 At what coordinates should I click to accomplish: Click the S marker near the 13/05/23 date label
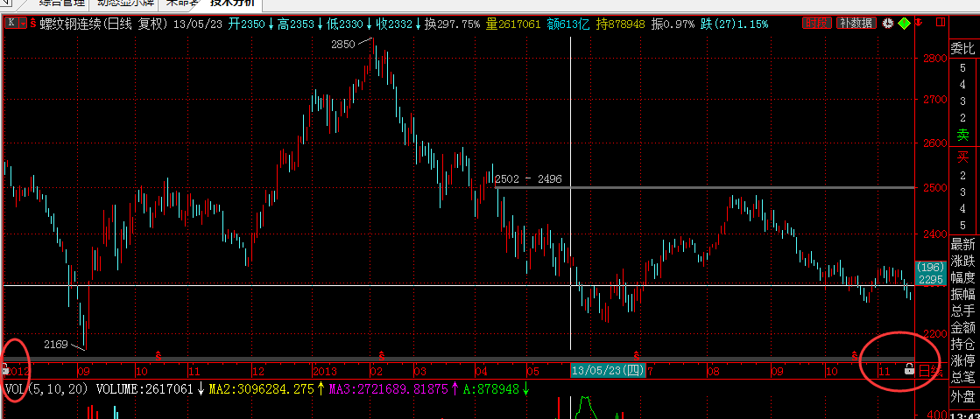click(636, 355)
